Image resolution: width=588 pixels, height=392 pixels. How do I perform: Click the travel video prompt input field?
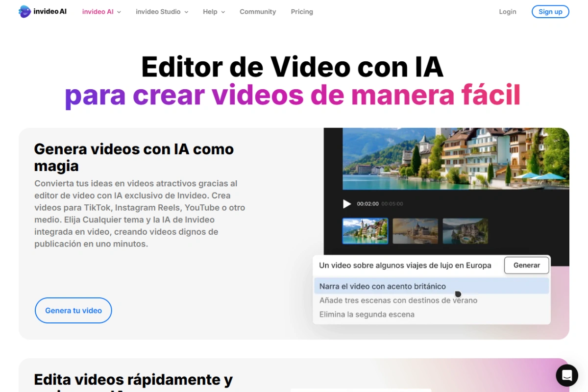pyautogui.click(x=405, y=265)
